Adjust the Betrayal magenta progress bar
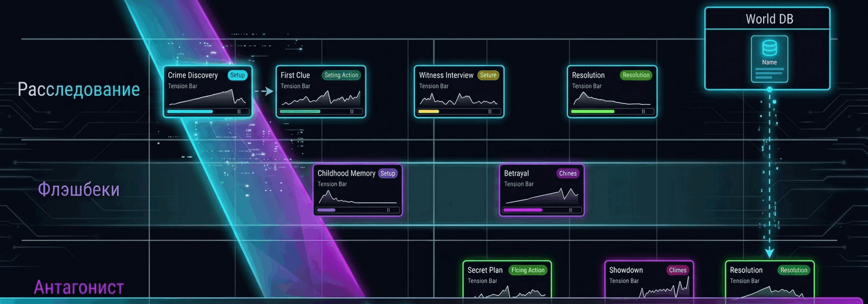Screen dimensions: 868x304 coord(542,210)
